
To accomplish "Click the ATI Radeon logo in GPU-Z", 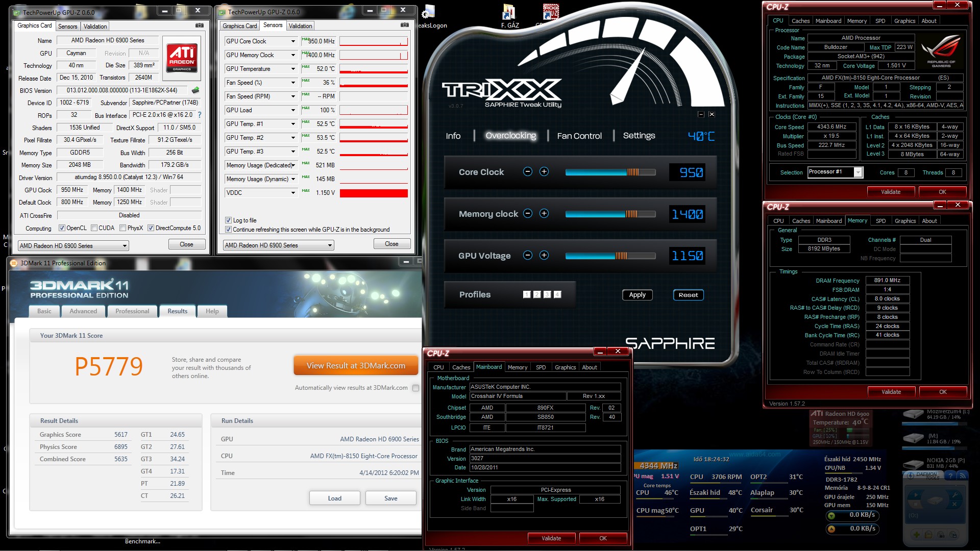I will 182,57.
